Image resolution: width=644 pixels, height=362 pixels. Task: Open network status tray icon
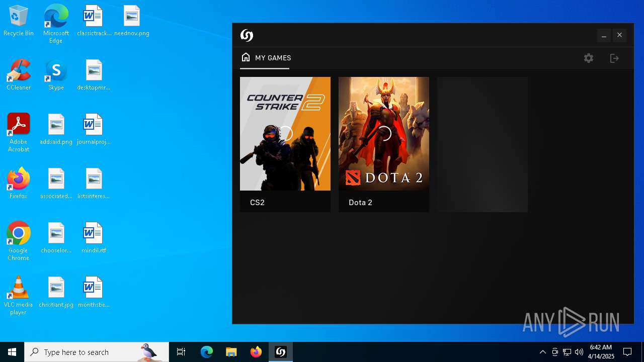567,352
